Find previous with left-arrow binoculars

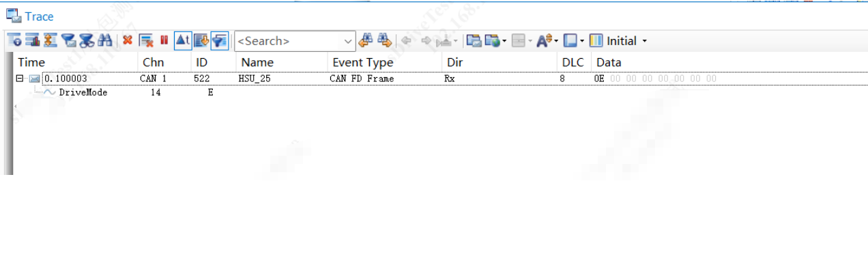(x=366, y=40)
